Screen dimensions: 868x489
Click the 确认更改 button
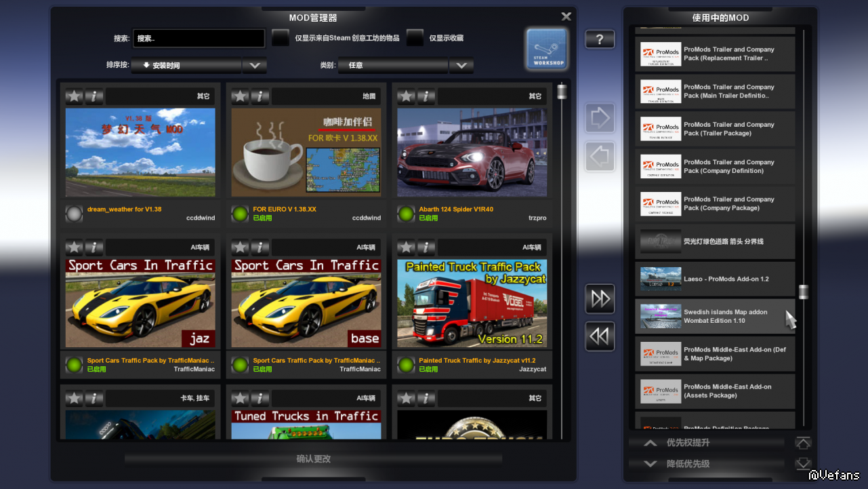coord(313,459)
